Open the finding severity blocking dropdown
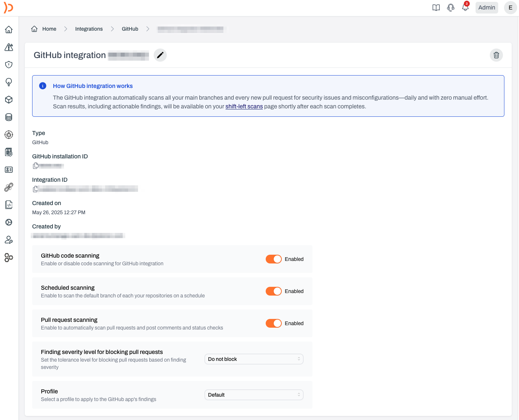The height and width of the screenshot is (420, 519). point(254,359)
